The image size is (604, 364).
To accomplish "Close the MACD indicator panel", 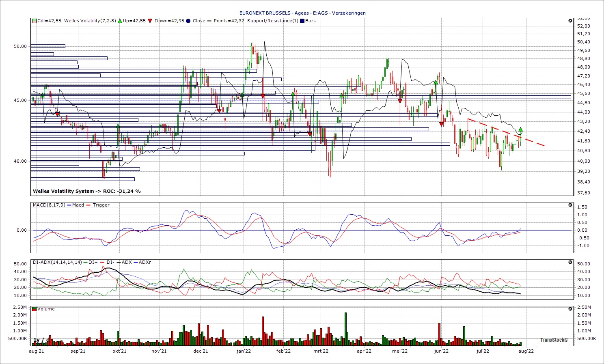I will click(570, 205).
